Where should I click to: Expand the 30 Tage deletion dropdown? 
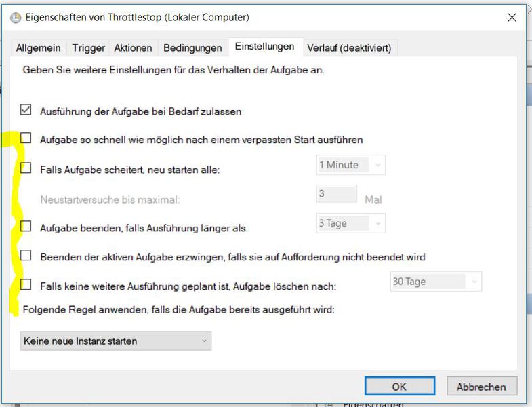[x=436, y=282]
